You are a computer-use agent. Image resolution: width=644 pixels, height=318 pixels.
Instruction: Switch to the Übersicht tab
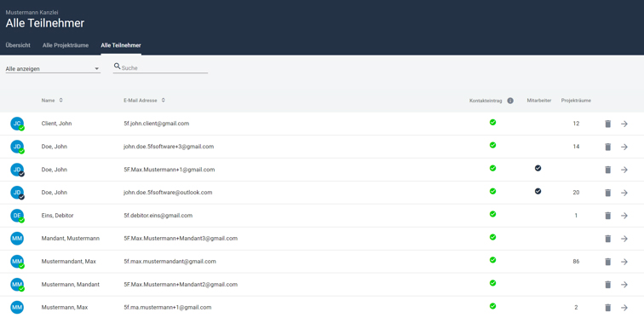(x=18, y=45)
